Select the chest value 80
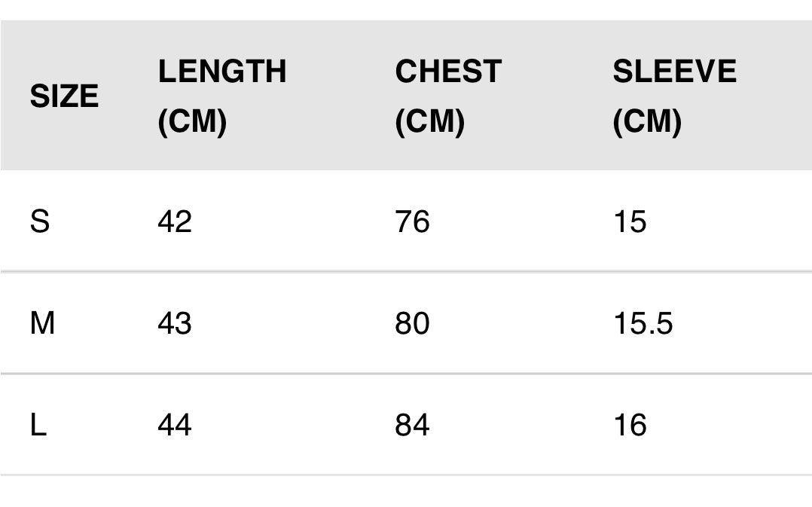812x507 pixels. click(x=412, y=323)
